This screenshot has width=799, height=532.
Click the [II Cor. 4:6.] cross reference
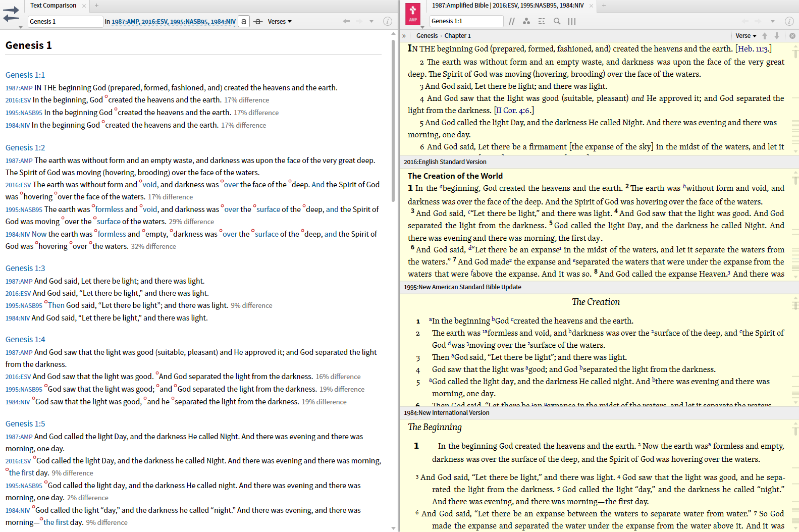pos(513,111)
